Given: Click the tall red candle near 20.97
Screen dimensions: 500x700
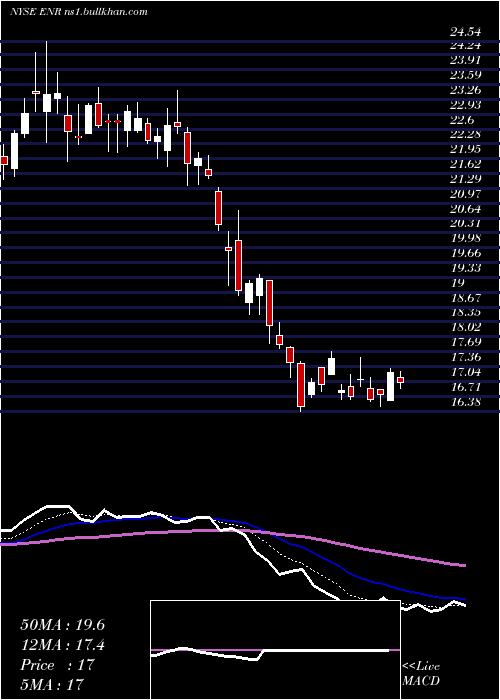Looking at the screenshot, I should (x=218, y=208).
